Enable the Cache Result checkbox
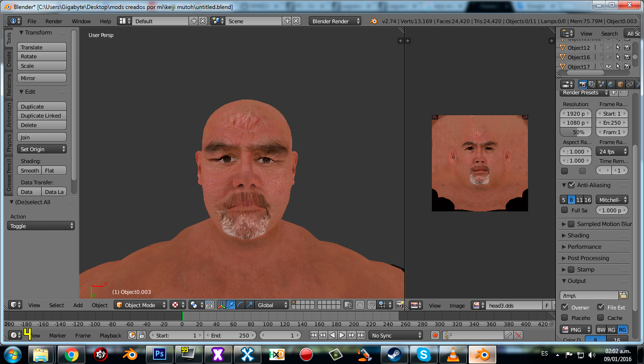The width and height of the screenshot is (644, 364). 600,318
